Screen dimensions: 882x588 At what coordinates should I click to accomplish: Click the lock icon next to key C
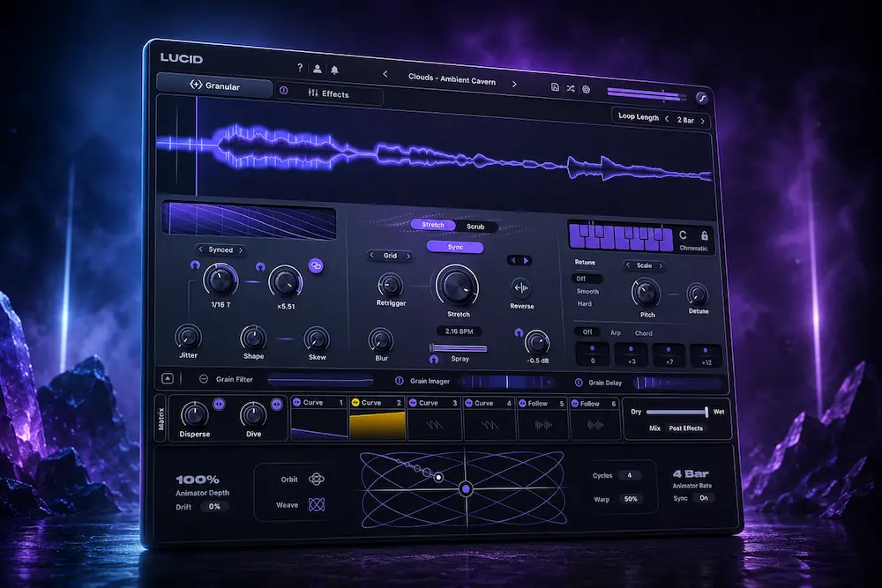[x=704, y=235]
